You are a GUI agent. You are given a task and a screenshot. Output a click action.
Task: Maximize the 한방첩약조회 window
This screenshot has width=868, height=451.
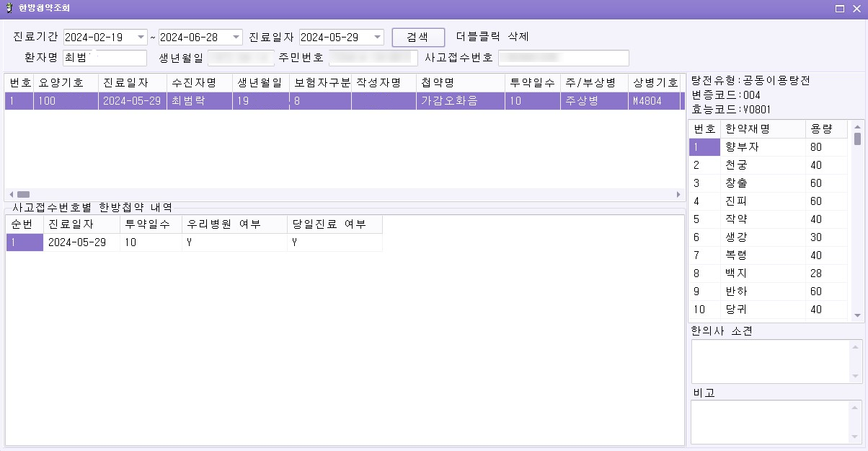click(x=840, y=9)
